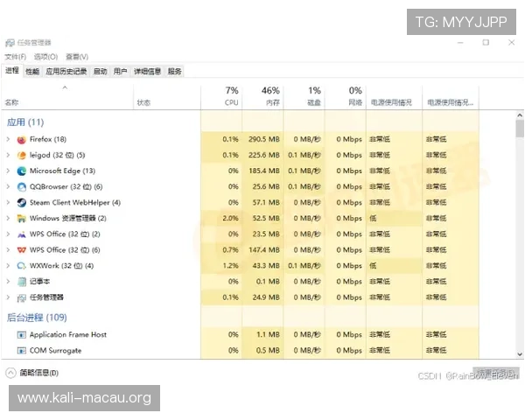This screenshot has width=525, height=420.
Task: Click the vertical scrollbar thumb
Action: pyautogui.click(x=520, y=129)
